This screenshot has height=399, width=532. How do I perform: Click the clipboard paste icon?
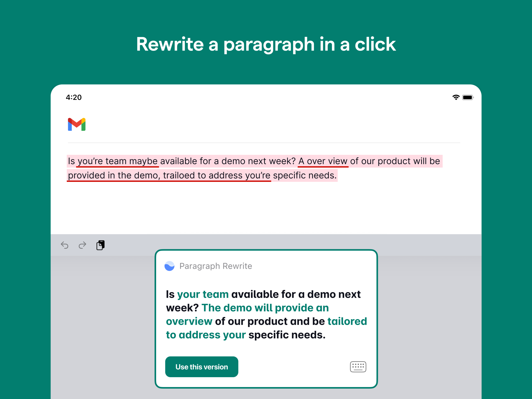[100, 245]
